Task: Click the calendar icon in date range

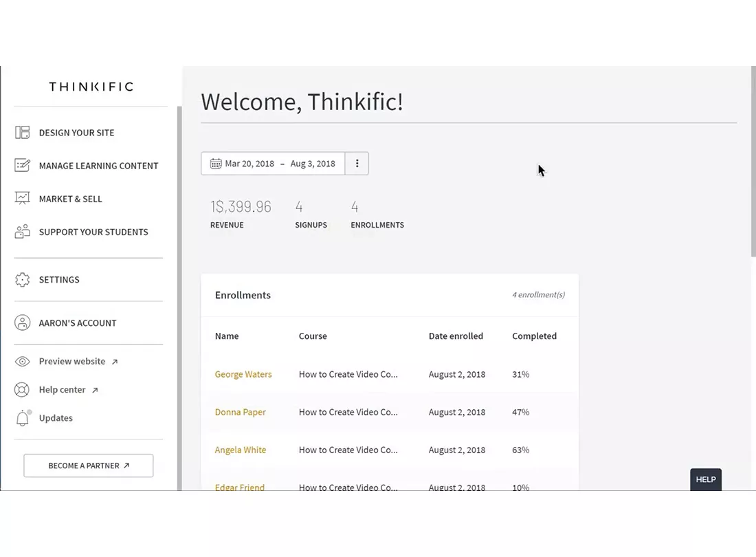Action: tap(216, 164)
